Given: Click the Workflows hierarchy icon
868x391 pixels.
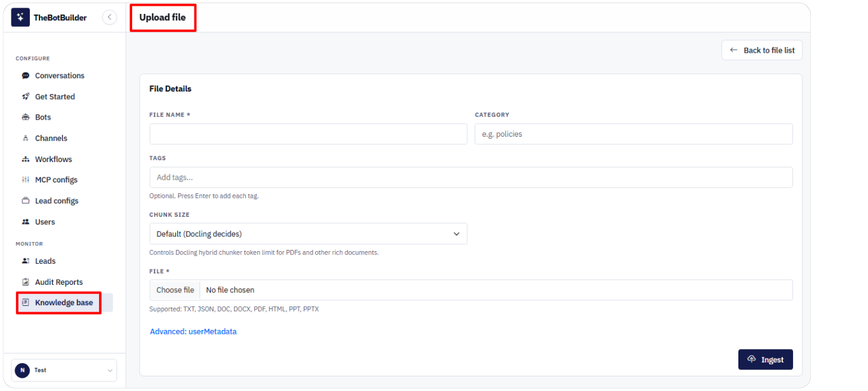Looking at the screenshot, I should 25,159.
